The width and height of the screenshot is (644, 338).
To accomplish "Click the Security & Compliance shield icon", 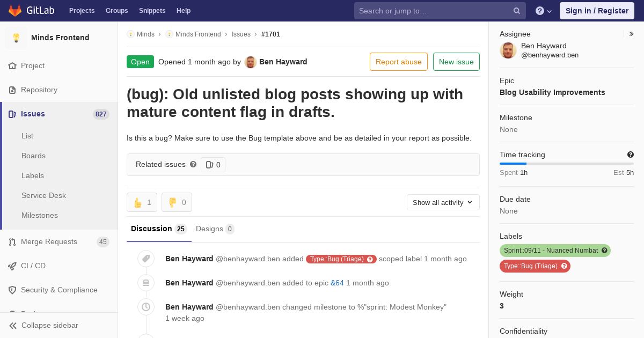I will (12, 290).
